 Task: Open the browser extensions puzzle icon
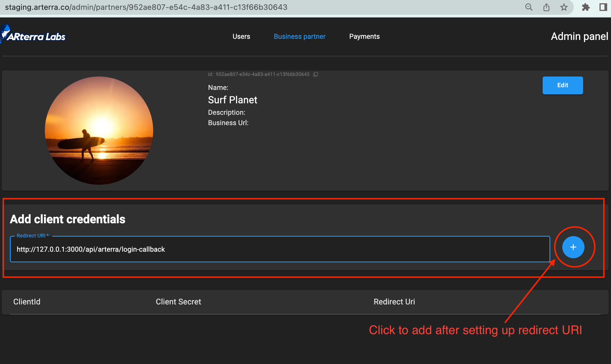pyautogui.click(x=586, y=7)
